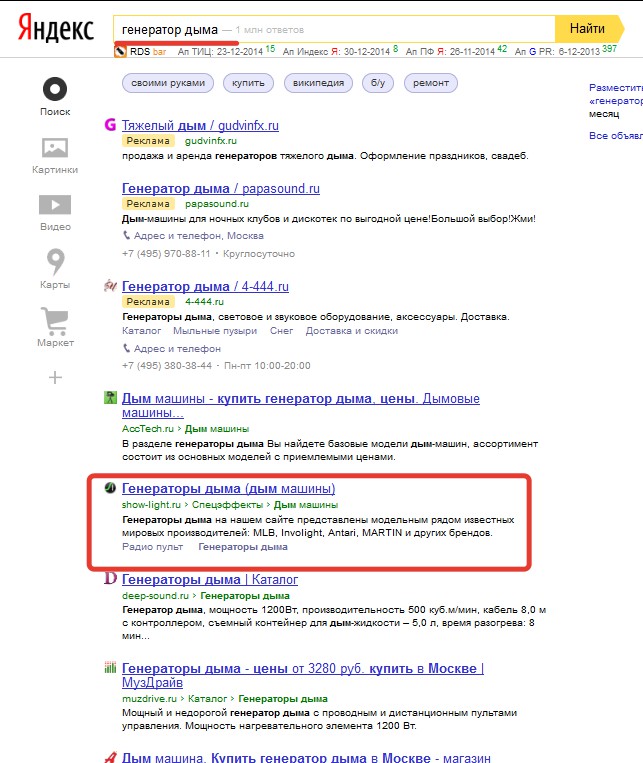
Task: Click the 4-444.ru favicon
Action: coord(110,286)
